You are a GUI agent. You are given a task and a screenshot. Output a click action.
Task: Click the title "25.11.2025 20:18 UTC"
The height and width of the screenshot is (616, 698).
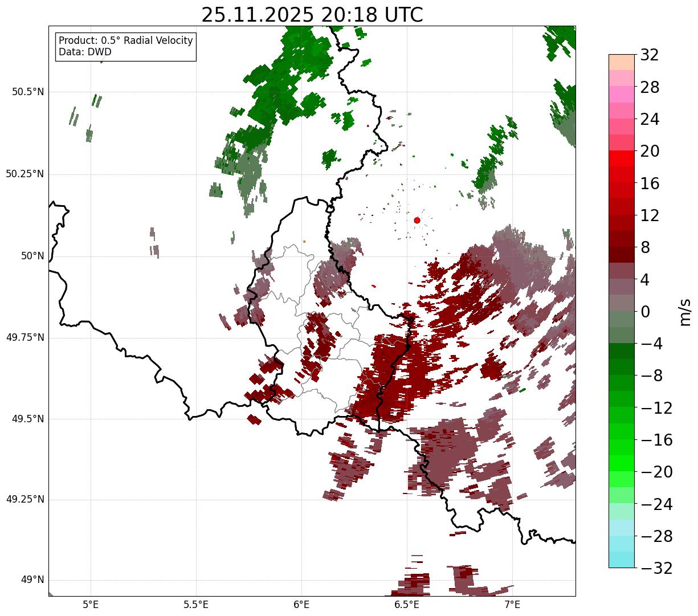point(312,15)
